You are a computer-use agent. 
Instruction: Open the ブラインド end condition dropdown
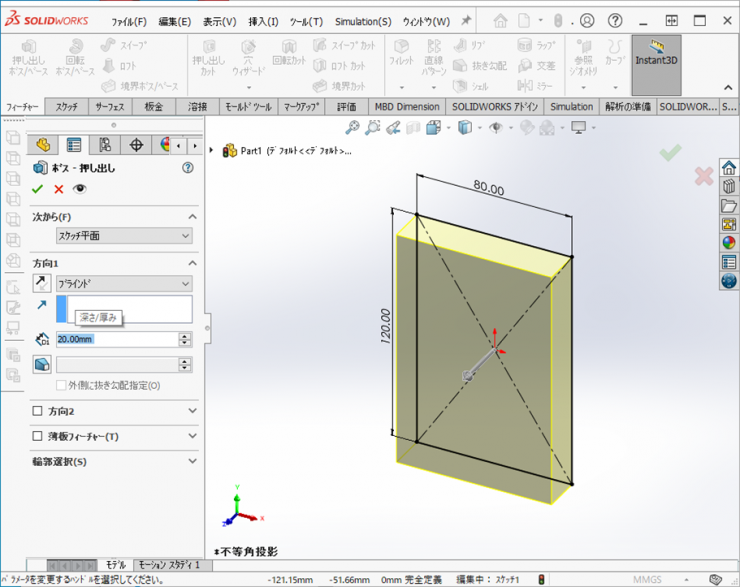point(124,284)
